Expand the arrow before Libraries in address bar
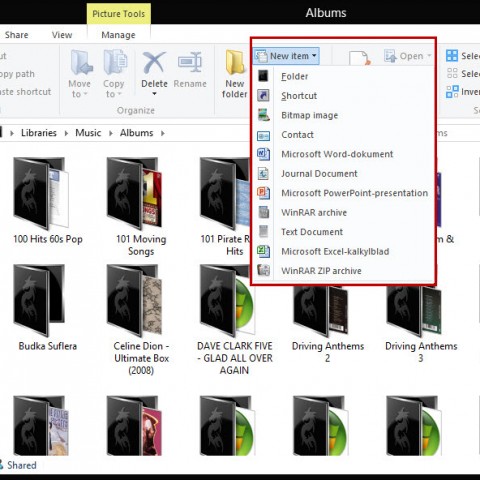 point(12,133)
